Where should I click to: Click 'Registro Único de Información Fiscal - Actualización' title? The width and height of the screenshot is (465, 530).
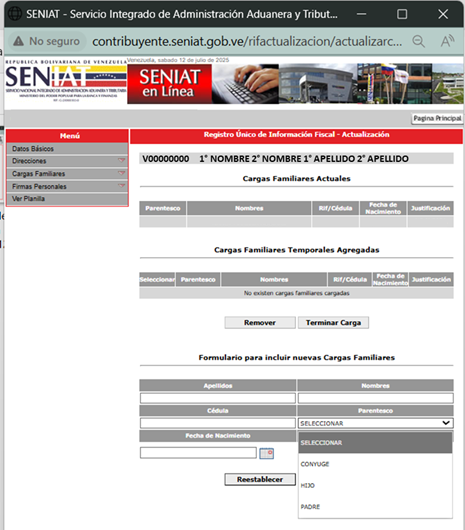296,135
